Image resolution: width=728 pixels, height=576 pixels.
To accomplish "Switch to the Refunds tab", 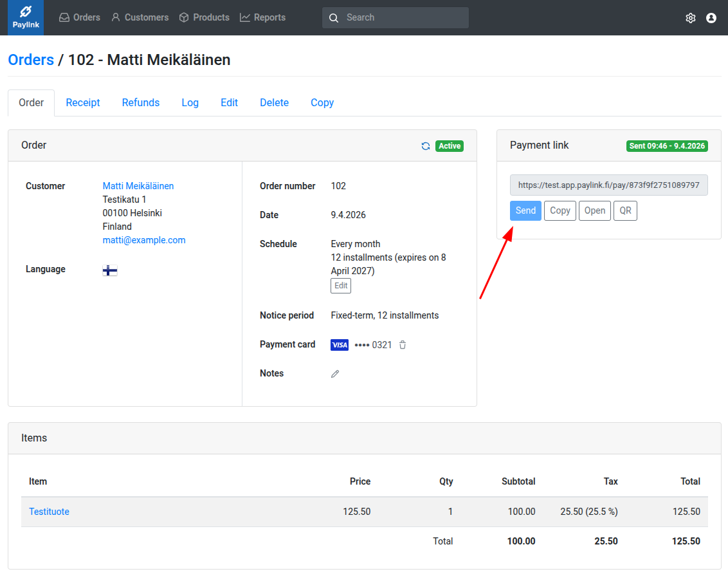I will (x=141, y=102).
